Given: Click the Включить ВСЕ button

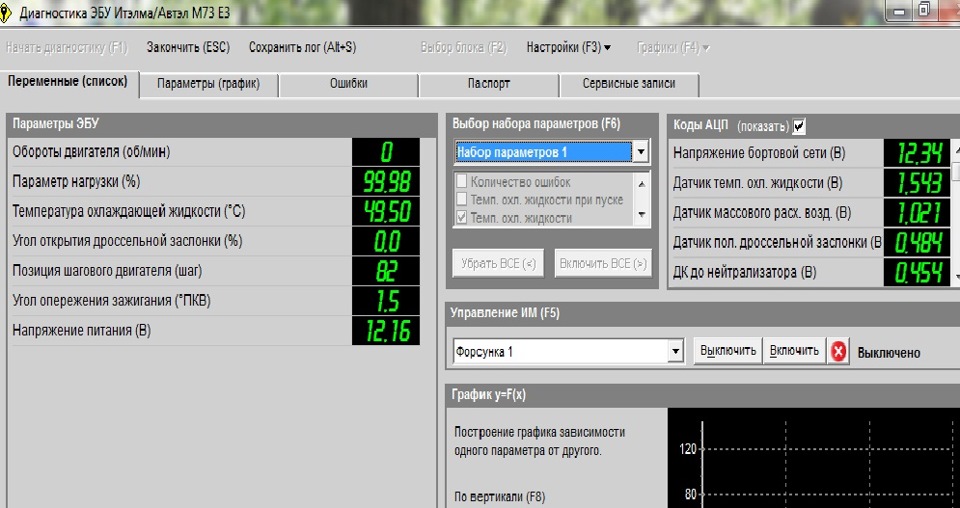Looking at the screenshot, I should [603, 264].
